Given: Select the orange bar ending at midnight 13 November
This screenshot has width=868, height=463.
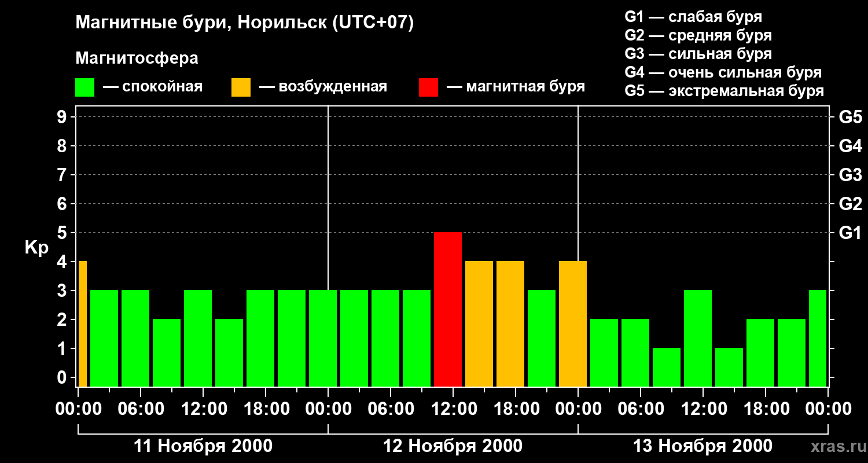Looking at the screenshot, I should (573, 324).
